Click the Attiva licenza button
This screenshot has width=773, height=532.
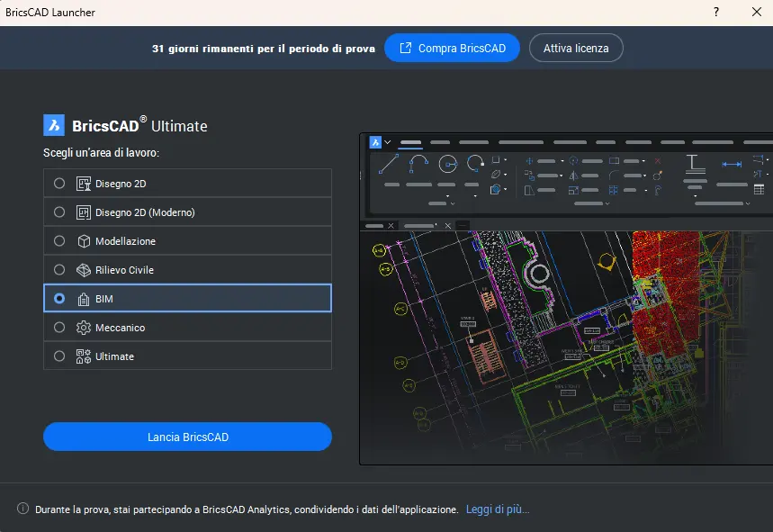point(576,48)
